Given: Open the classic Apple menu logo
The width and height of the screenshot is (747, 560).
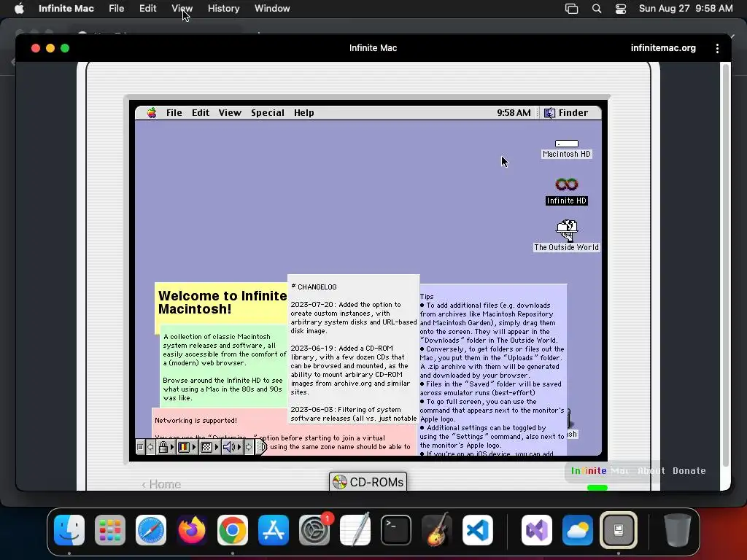Looking at the screenshot, I should 152,113.
